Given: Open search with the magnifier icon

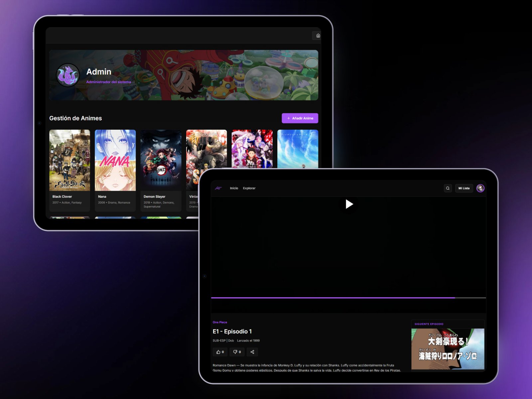Looking at the screenshot, I should [448, 188].
